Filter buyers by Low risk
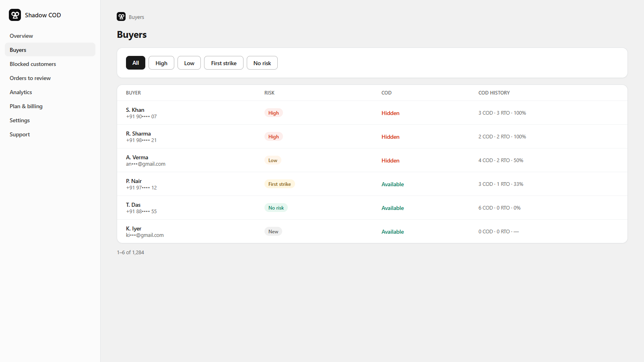 pyautogui.click(x=189, y=63)
